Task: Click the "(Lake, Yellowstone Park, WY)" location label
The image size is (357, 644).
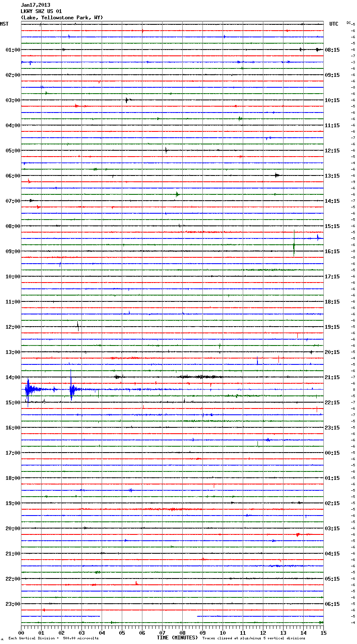Action: 62,18
